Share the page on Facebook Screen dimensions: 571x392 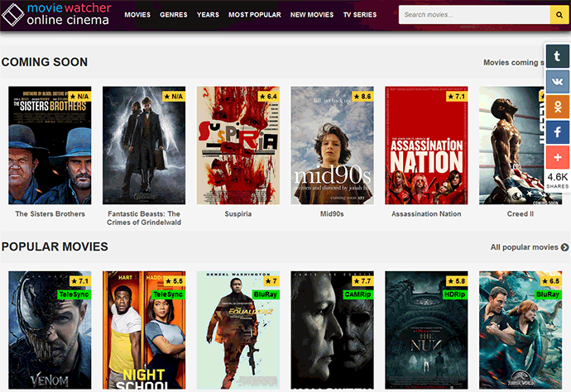[557, 131]
